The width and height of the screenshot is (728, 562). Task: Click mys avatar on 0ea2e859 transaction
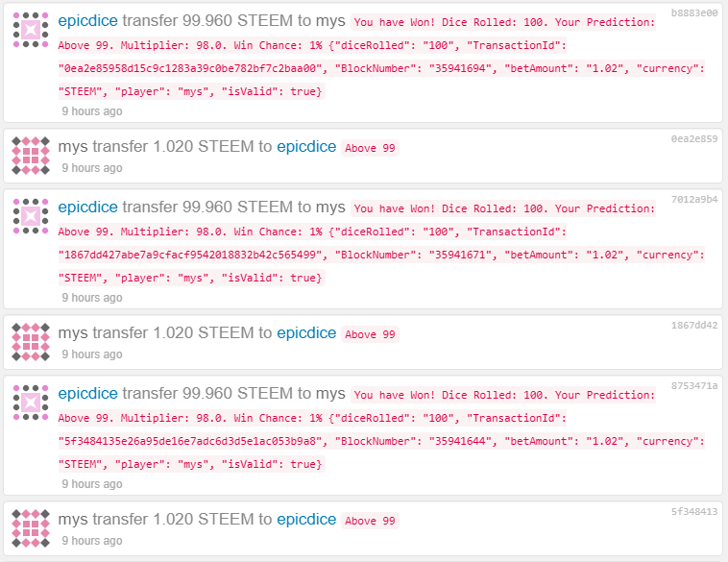31,156
